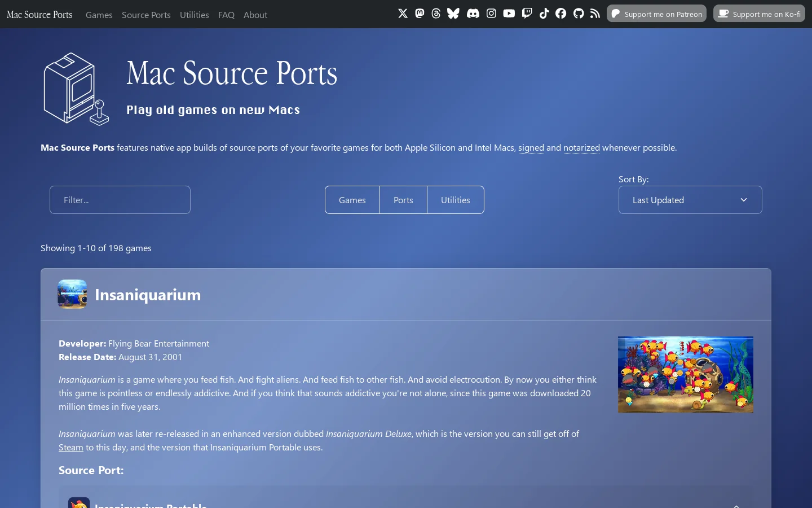Open the Games navbar menu item
Viewport: 812px width, 508px height.
(x=99, y=15)
